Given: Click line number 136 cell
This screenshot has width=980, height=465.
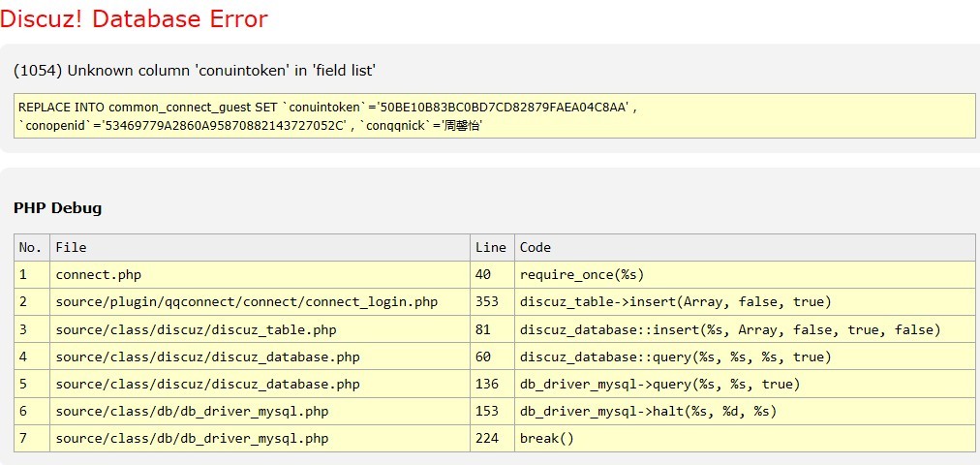Looking at the screenshot, I should tap(487, 385).
